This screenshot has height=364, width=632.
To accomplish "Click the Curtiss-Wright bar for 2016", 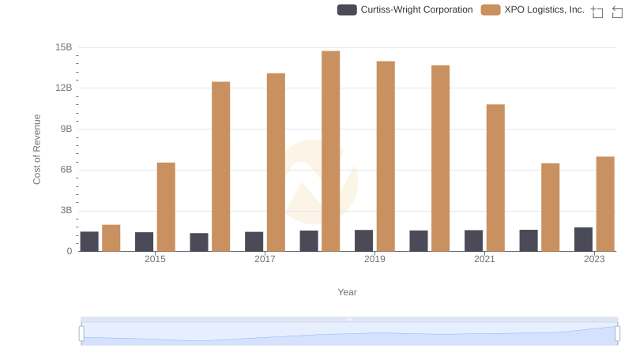I will pyautogui.click(x=199, y=242).
